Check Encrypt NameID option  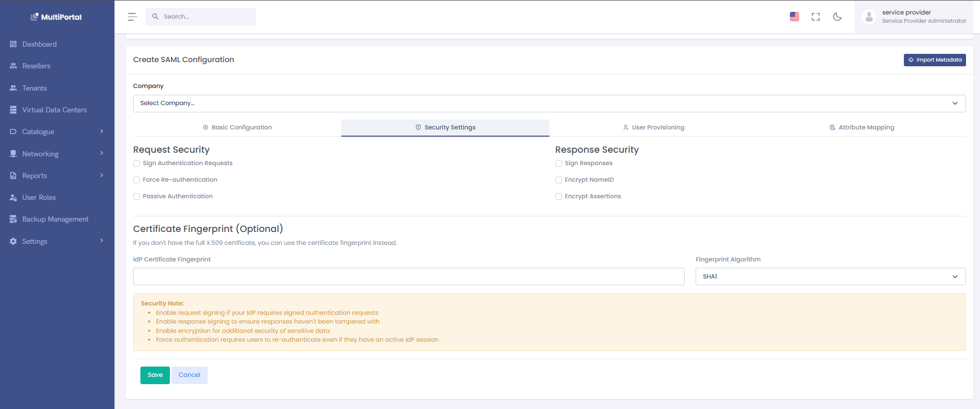558,180
